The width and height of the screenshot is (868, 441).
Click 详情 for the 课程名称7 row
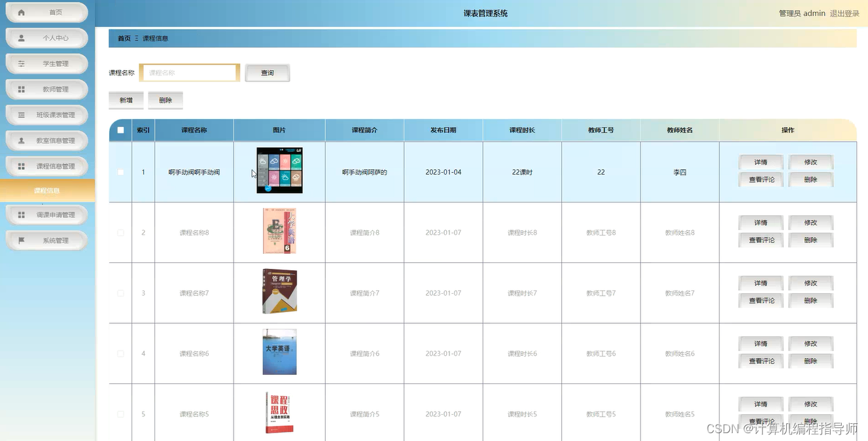click(x=761, y=283)
